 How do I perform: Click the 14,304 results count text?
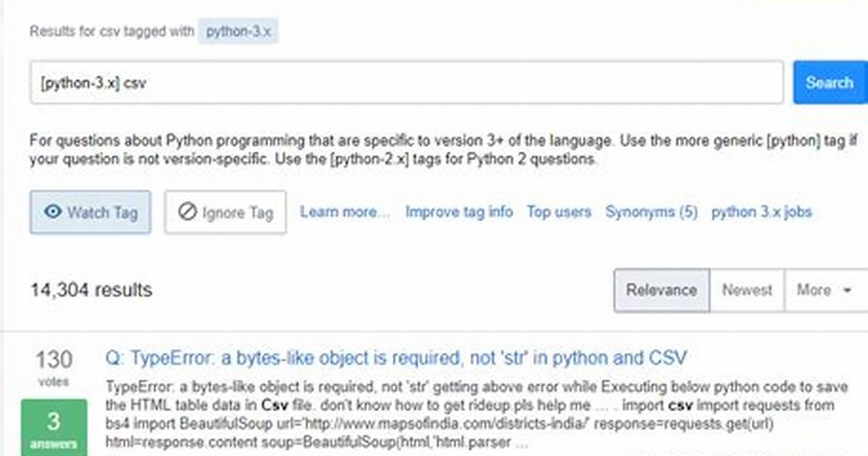pos(91,290)
